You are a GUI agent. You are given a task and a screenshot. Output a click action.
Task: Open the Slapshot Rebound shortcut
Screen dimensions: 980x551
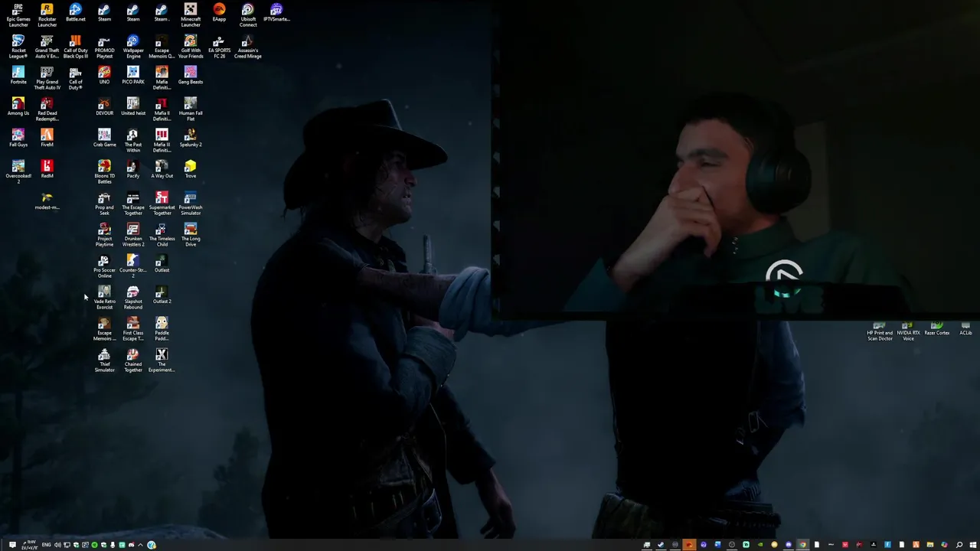coord(132,297)
